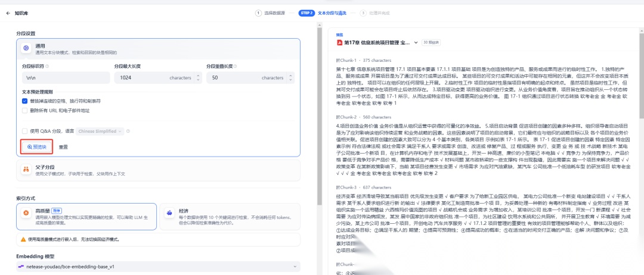Enable 删除所有 URL 和电子邮件地址 checkbox

pos(24,110)
